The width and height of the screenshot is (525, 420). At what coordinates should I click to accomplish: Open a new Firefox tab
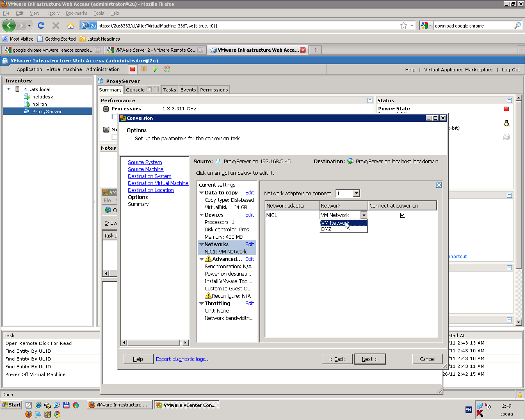[315, 50]
